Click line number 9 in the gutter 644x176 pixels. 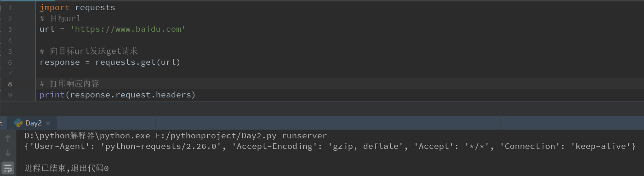click(x=10, y=95)
